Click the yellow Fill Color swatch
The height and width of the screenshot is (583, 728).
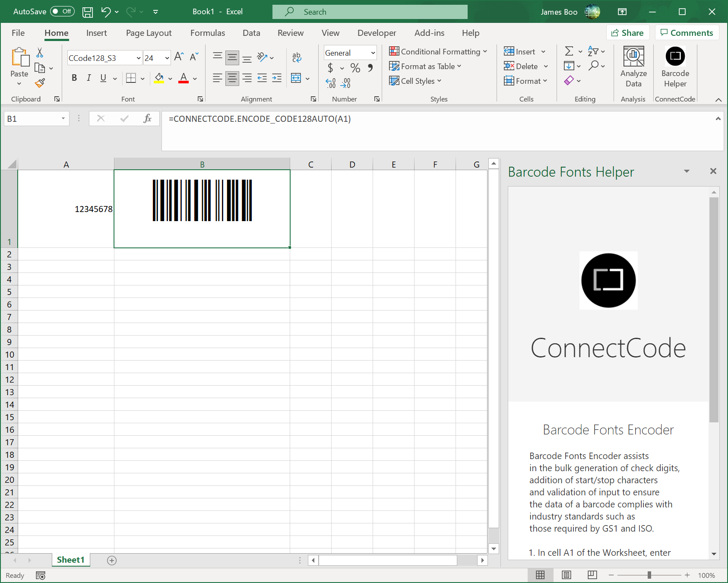coord(159,78)
